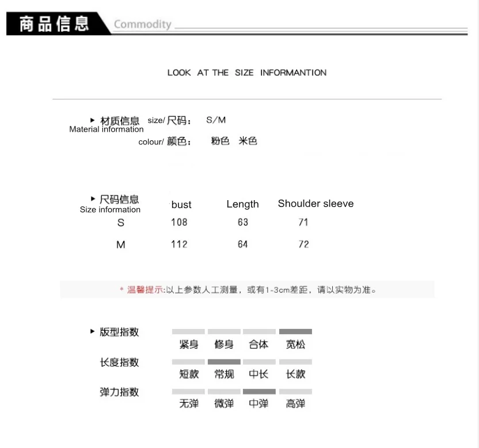Click the S/M size value
The image size is (479, 448).
coord(216,120)
